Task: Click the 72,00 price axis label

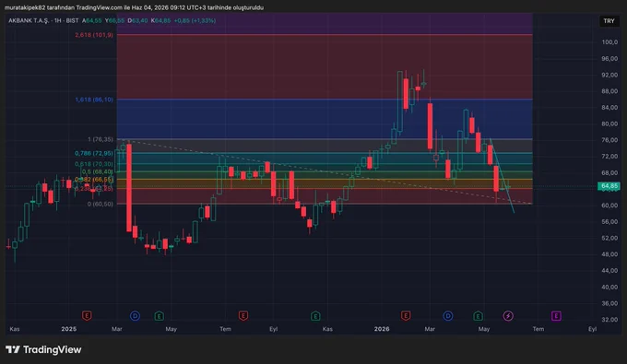Action: pos(609,157)
